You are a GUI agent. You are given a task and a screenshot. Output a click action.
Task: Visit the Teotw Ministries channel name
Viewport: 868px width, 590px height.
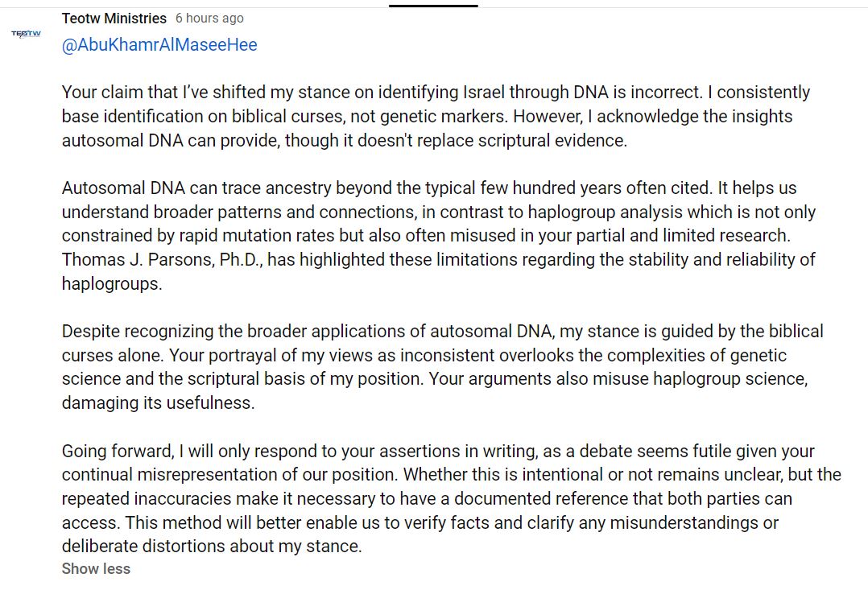(114, 19)
